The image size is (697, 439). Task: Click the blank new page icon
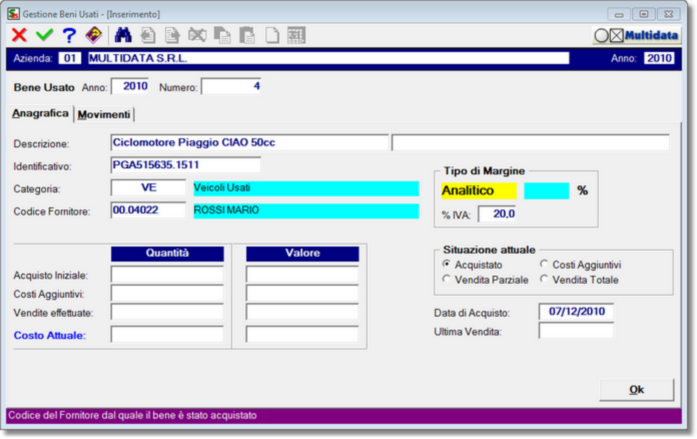[x=272, y=35]
